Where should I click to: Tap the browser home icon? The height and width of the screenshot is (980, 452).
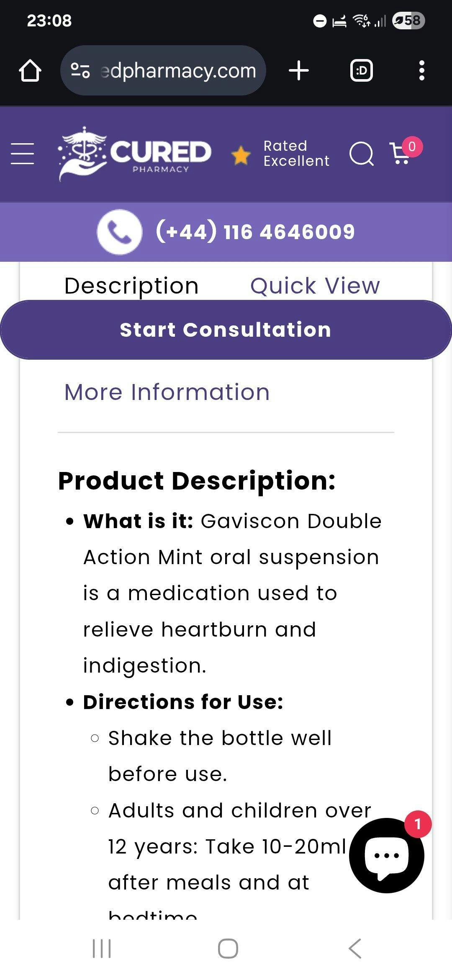click(30, 70)
